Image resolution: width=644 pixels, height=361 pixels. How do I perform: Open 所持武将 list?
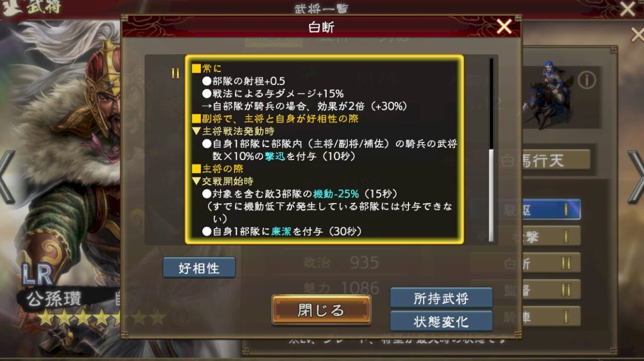pyautogui.click(x=441, y=298)
